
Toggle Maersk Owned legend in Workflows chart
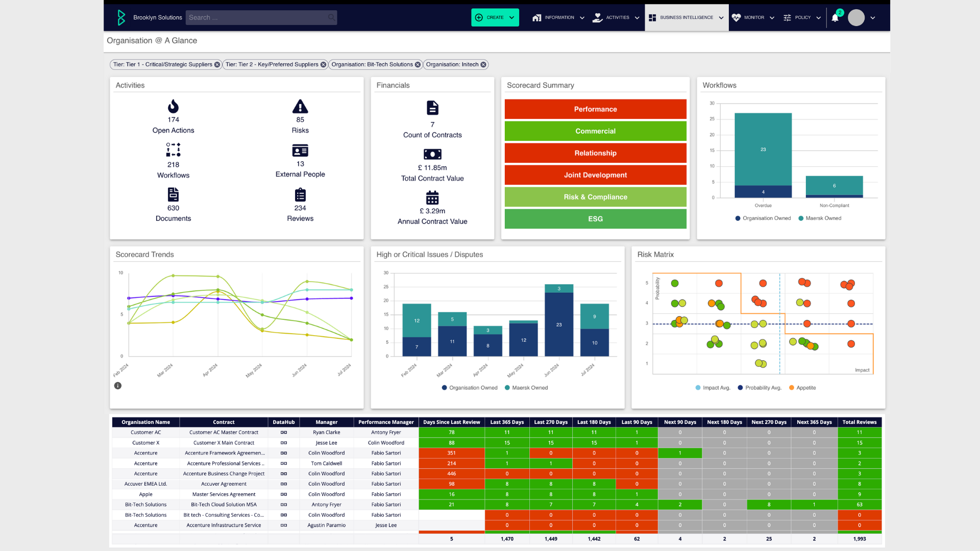[820, 218]
